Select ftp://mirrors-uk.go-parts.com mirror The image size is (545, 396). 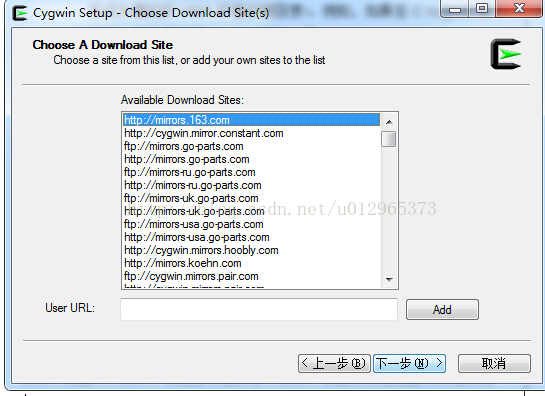coord(251,198)
